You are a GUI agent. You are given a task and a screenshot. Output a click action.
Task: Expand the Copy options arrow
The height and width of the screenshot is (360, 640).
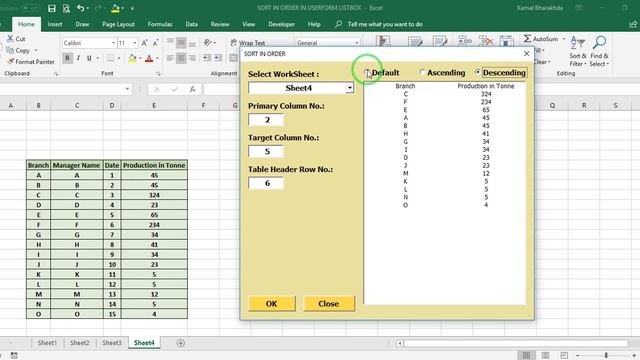point(36,51)
